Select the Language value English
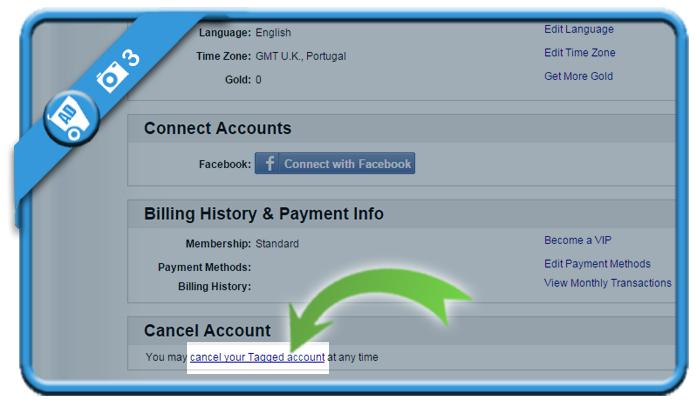 pos(273,33)
